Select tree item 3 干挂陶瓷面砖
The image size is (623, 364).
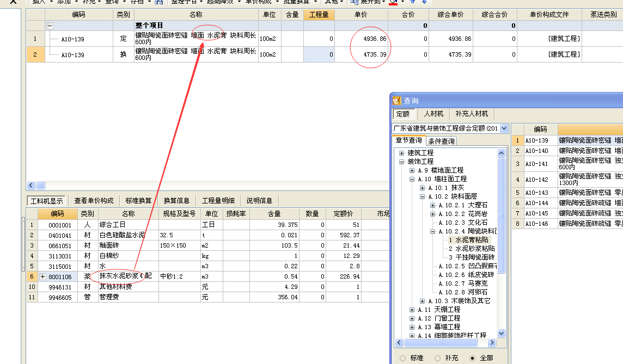(472, 257)
